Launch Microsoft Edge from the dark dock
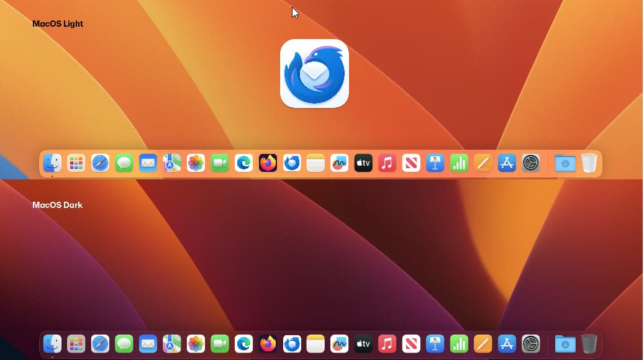Image resolution: width=644 pixels, height=360 pixels. coord(243,344)
